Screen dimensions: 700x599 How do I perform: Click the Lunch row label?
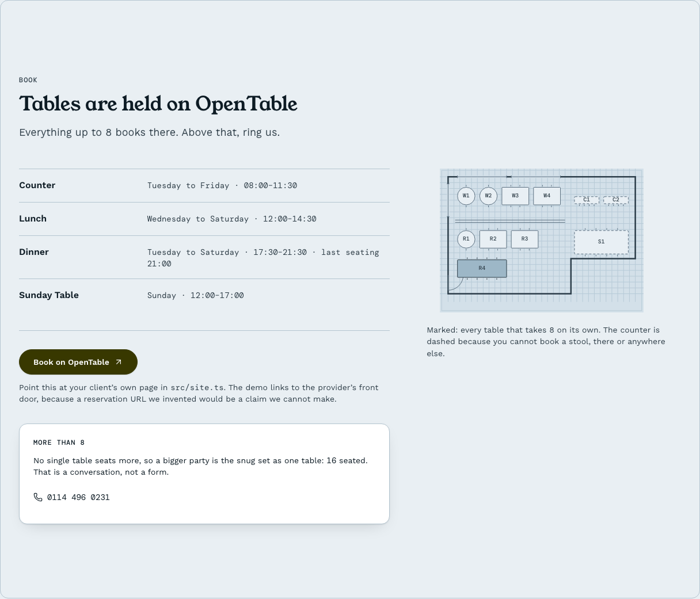tap(33, 219)
